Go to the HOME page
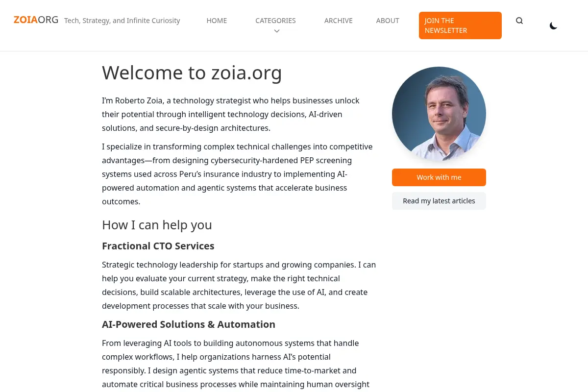588x392 pixels. [217, 21]
